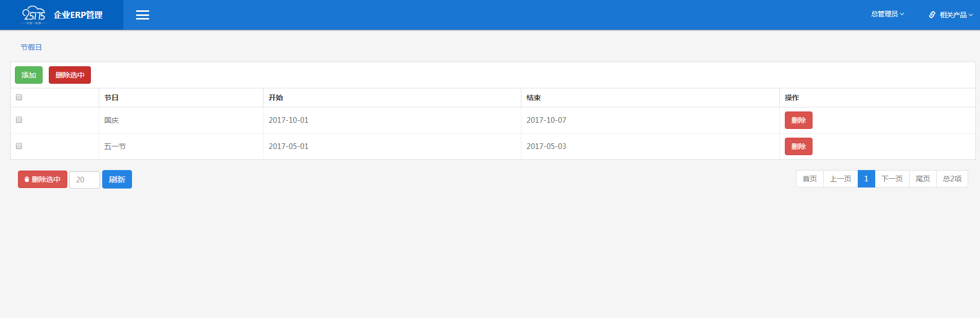Check the box for the 五一节 row

[x=19, y=146]
